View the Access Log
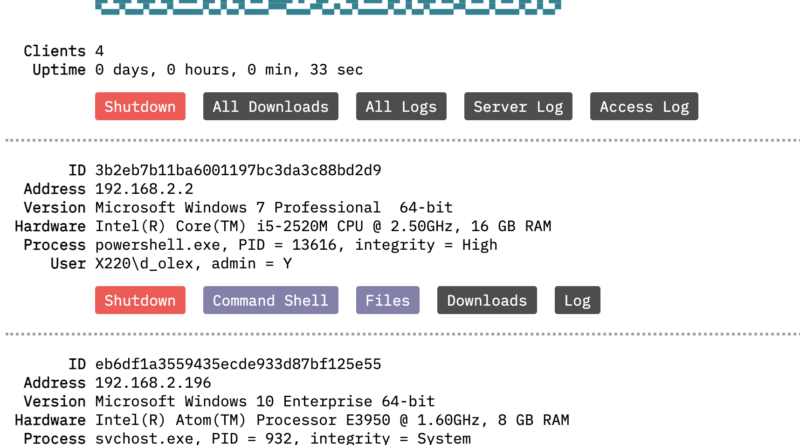The height and width of the screenshot is (445, 800). coord(644,106)
